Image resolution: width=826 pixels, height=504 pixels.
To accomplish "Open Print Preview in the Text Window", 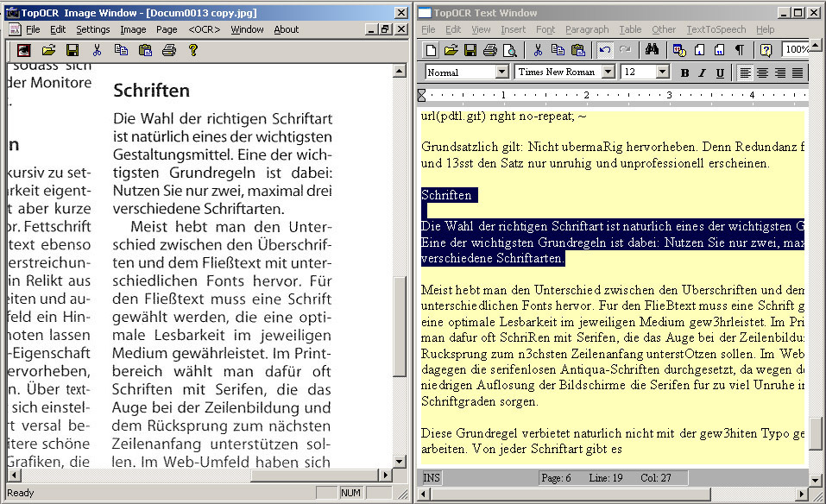I will 510,50.
